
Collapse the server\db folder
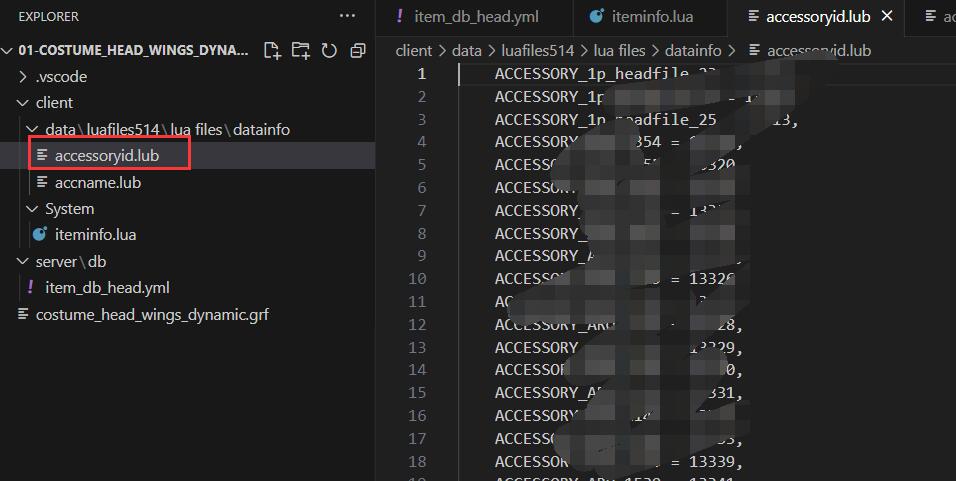coord(24,262)
